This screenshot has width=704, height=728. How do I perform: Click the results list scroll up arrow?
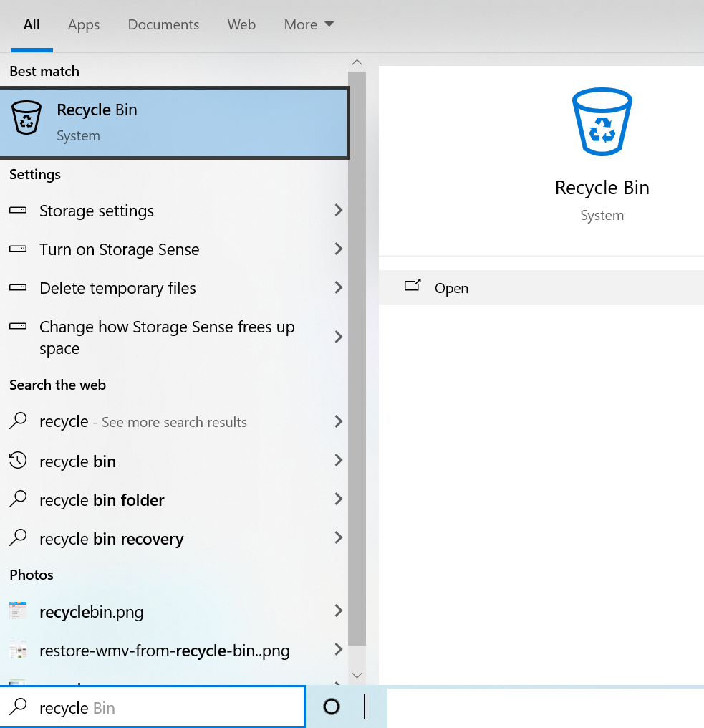357,62
